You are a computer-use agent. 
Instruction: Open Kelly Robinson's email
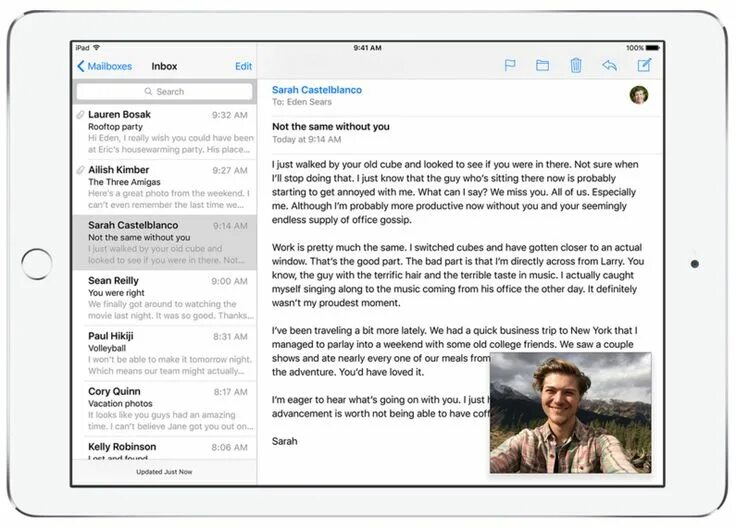click(x=164, y=448)
